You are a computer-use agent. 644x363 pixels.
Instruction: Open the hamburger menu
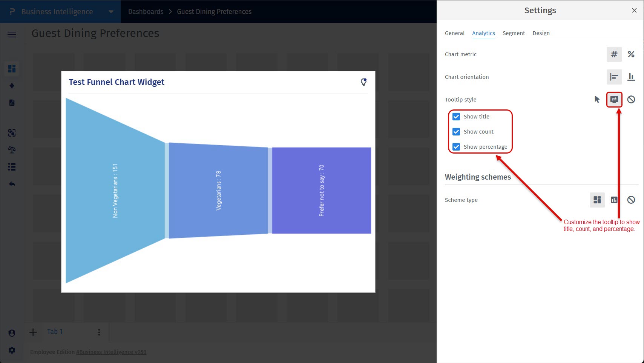coord(12,35)
